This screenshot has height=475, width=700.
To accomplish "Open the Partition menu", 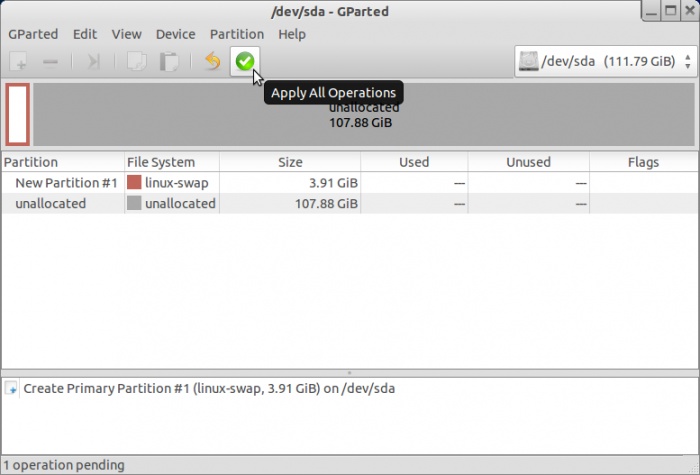I will coord(237,34).
